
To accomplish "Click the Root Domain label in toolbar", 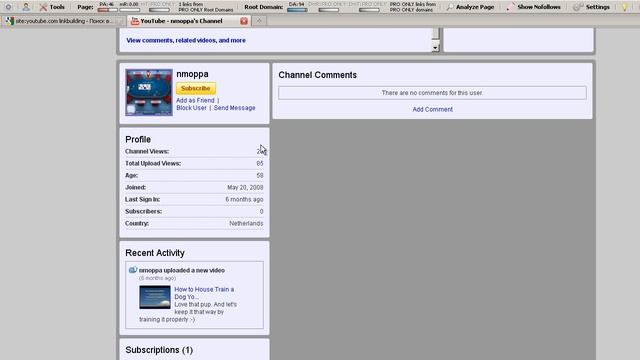I will [264, 7].
